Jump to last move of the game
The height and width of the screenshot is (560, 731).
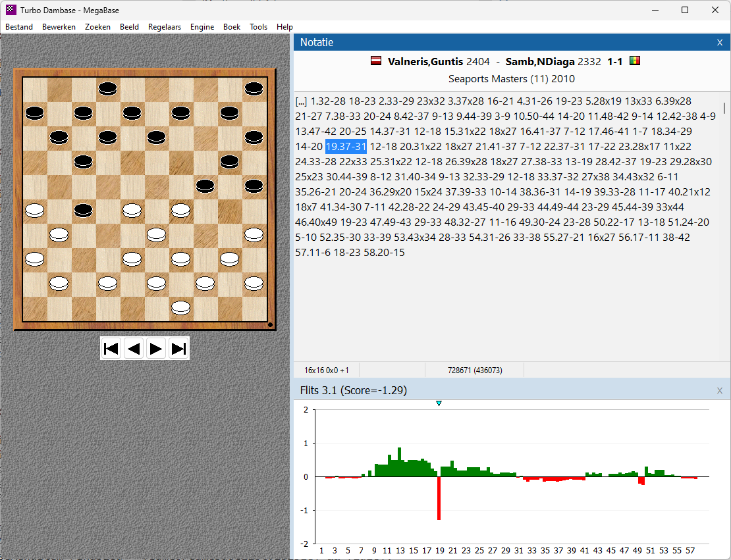(178, 349)
